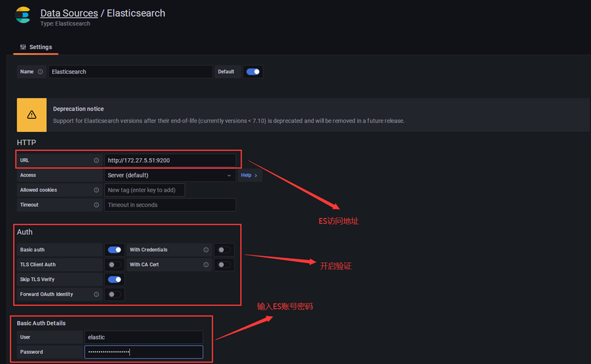Image resolution: width=591 pixels, height=364 pixels.
Task: Click the info icon beside URL
Action: tap(97, 160)
